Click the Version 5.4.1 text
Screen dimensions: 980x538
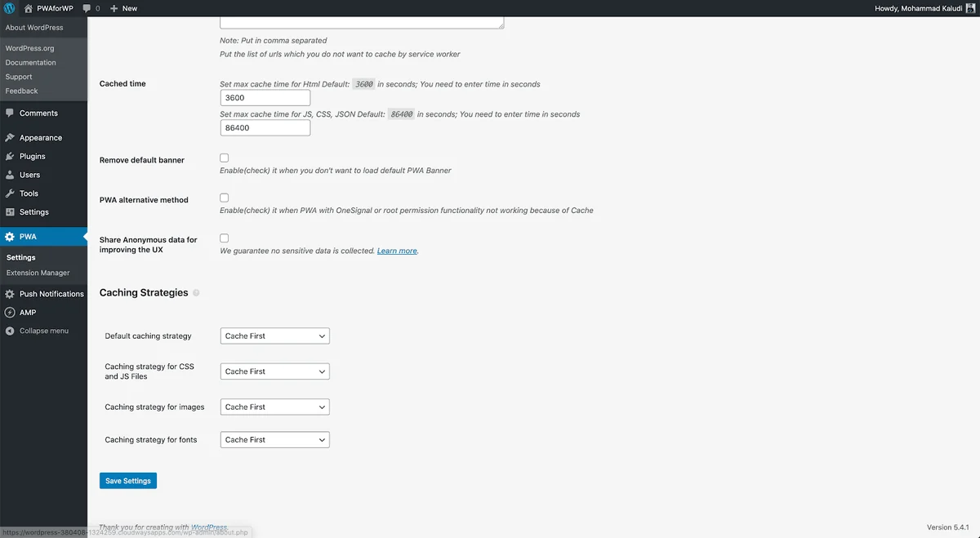pyautogui.click(x=947, y=527)
